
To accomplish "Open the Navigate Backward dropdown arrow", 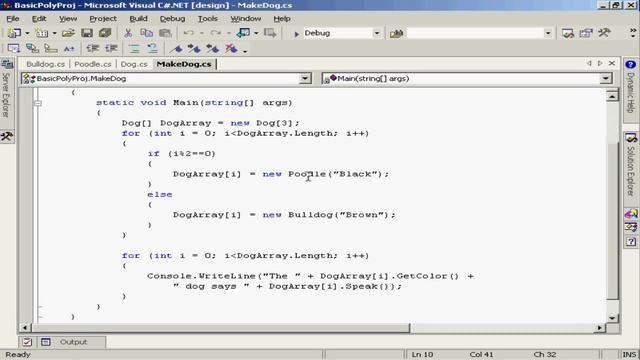I will pos(256,33).
